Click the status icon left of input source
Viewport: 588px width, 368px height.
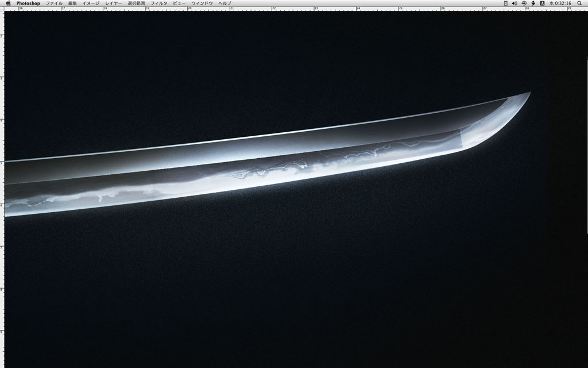(x=533, y=3)
